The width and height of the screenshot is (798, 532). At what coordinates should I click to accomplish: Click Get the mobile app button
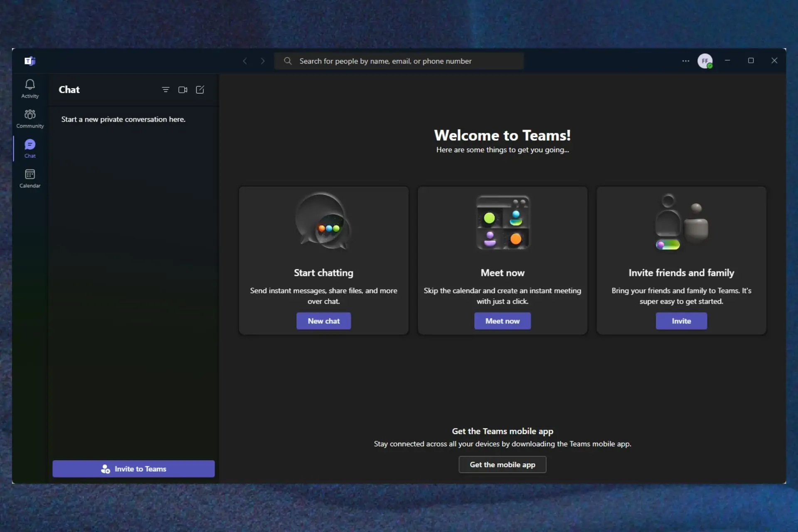(502, 465)
